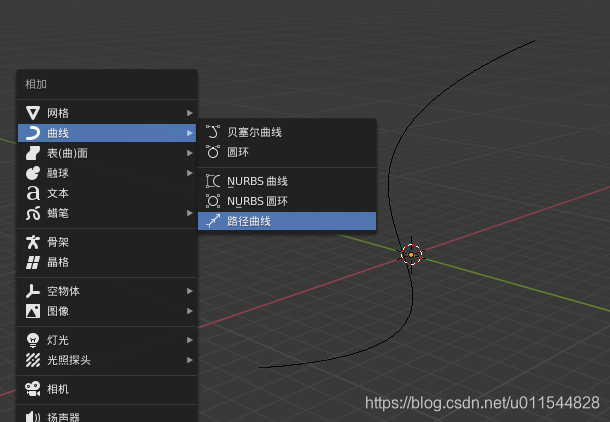Open the 网格 menu entry

107,113
